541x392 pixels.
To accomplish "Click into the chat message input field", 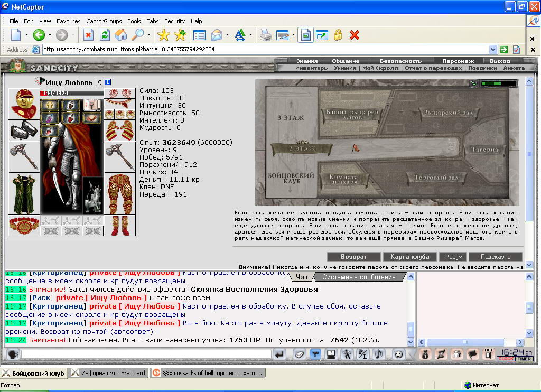I will point(146,354).
